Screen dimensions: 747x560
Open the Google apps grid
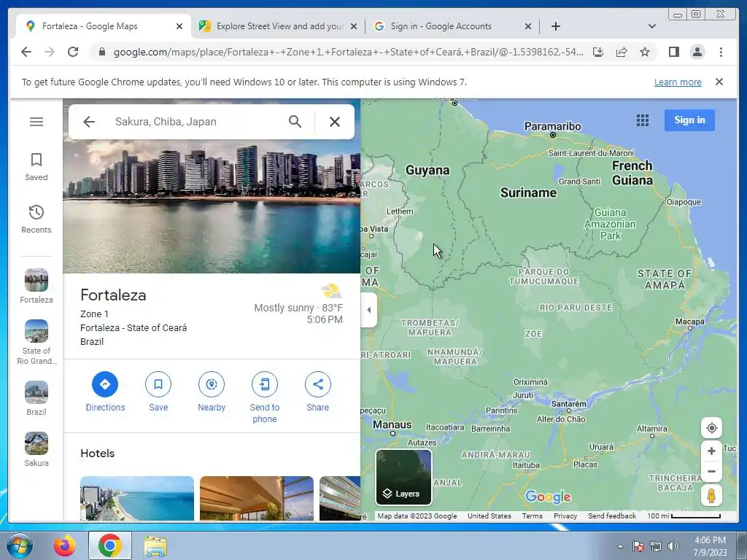coord(642,120)
